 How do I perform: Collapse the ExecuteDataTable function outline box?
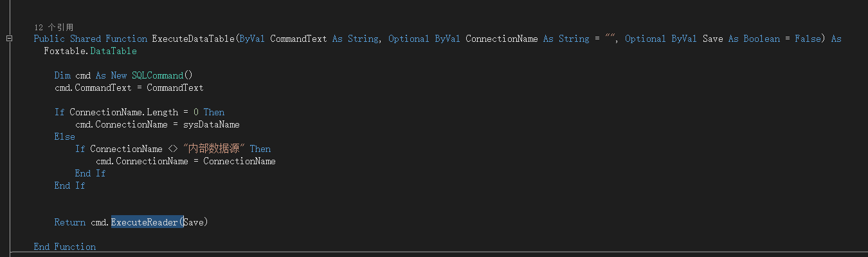pyautogui.click(x=9, y=39)
